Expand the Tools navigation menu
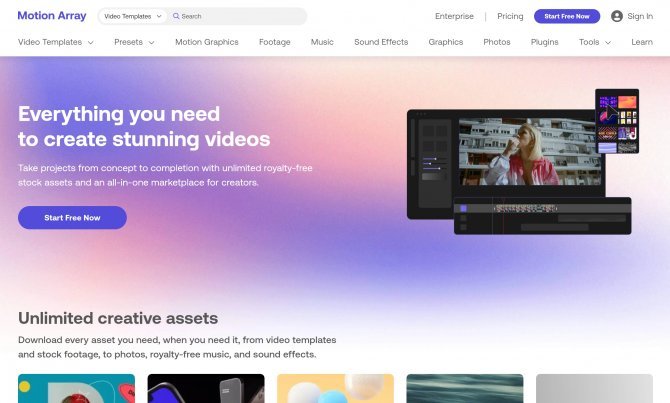The width and height of the screenshot is (670, 403). coord(595,42)
